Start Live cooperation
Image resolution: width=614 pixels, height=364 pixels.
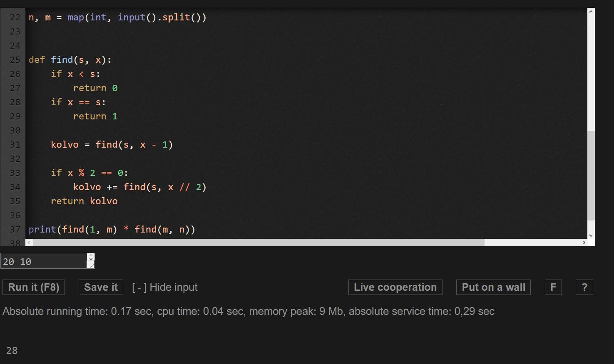point(395,287)
